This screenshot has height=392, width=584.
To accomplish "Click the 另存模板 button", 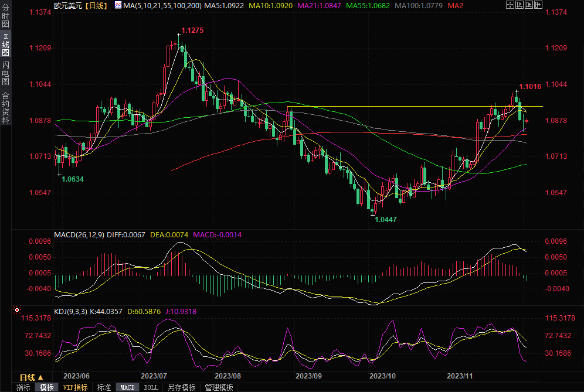I will (181, 387).
